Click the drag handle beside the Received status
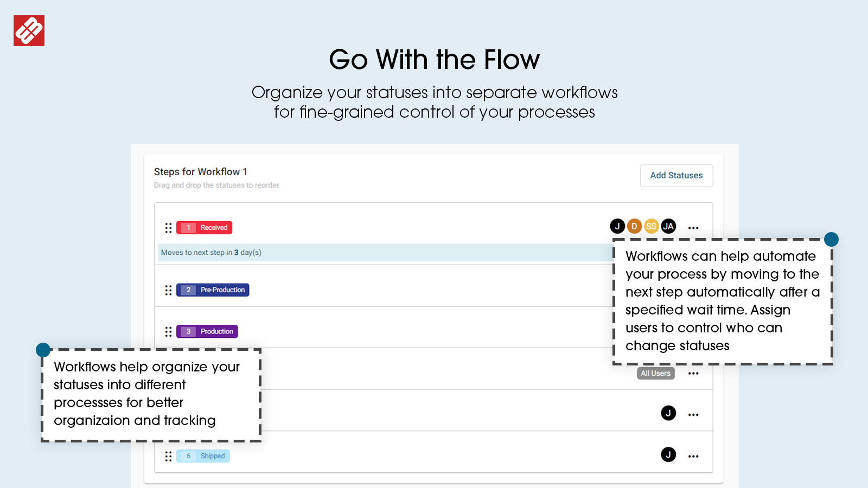Viewport: 868px width, 488px height. (169, 228)
